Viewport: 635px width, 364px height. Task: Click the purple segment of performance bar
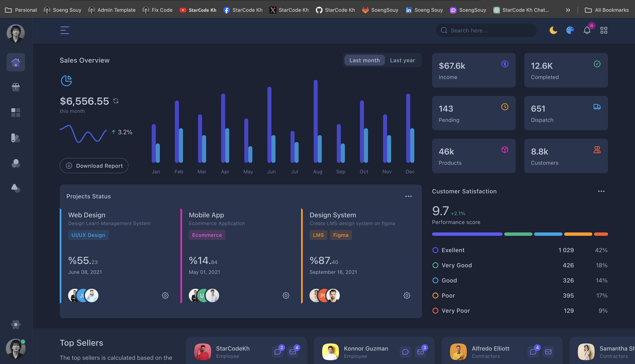[467, 234]
